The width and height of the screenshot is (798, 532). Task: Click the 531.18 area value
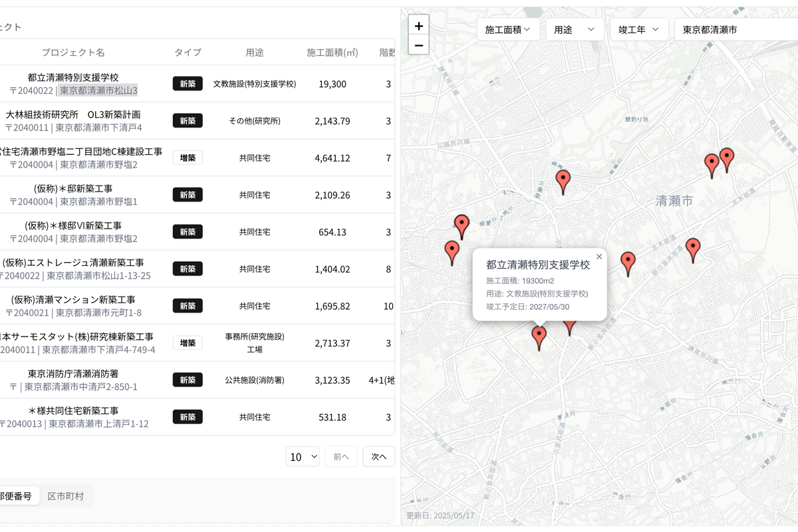[x=332, y=417]
